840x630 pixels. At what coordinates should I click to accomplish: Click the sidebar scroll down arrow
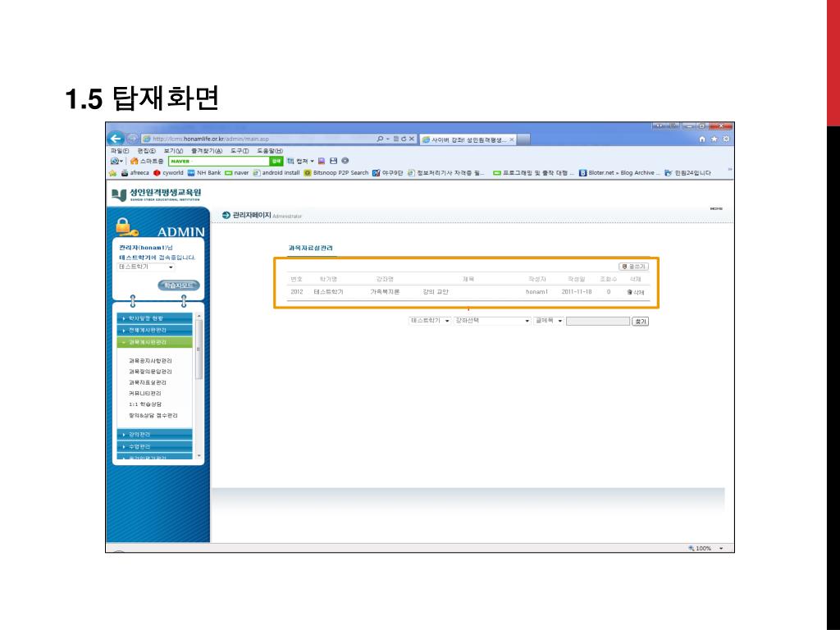point(199,456)
